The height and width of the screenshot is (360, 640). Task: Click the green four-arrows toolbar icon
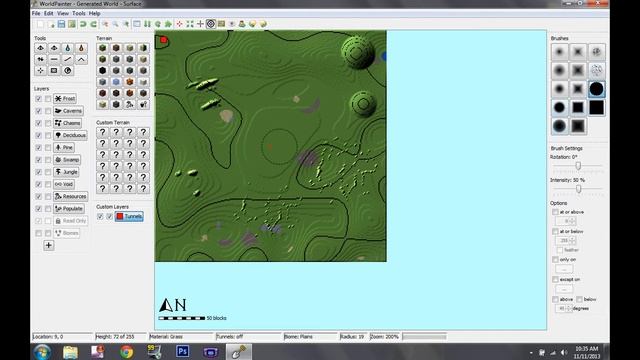[190, 24]
